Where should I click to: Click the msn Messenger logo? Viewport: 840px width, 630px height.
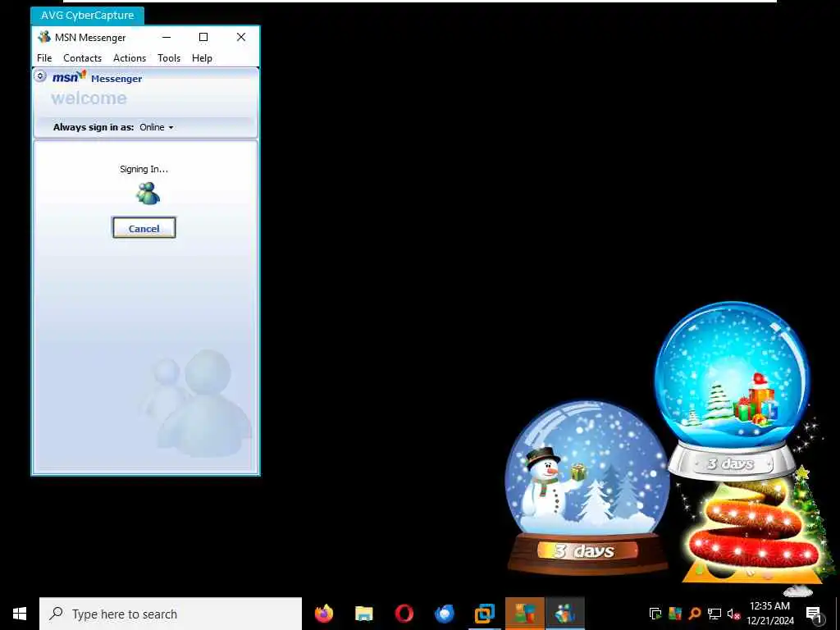pyautogui.click(x=97, y=78)
